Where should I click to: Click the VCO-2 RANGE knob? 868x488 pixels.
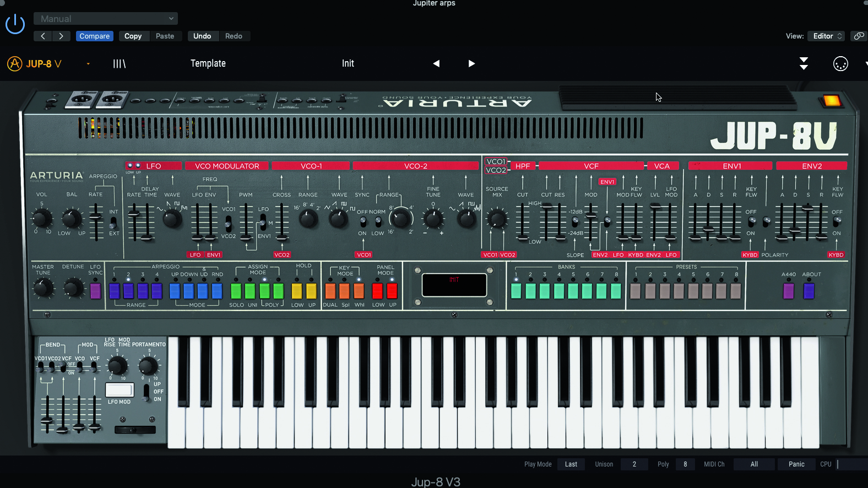(x=401, y=219)
